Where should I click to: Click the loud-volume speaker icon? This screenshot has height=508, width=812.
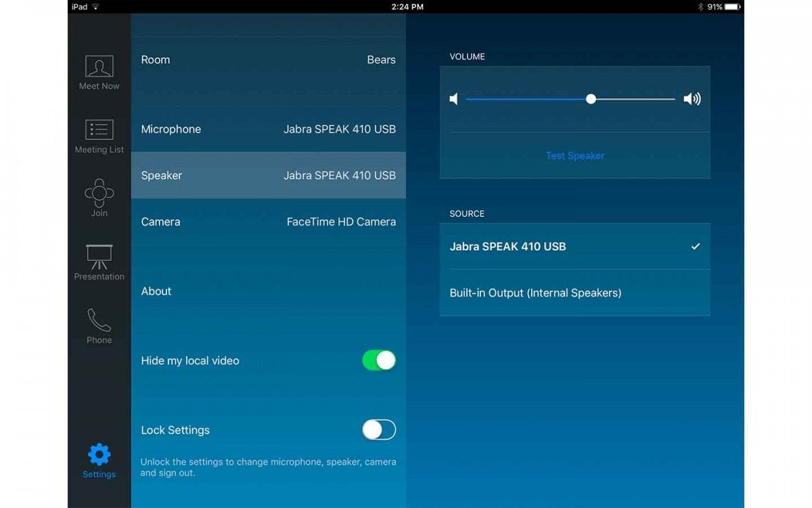tap(692, 100)
